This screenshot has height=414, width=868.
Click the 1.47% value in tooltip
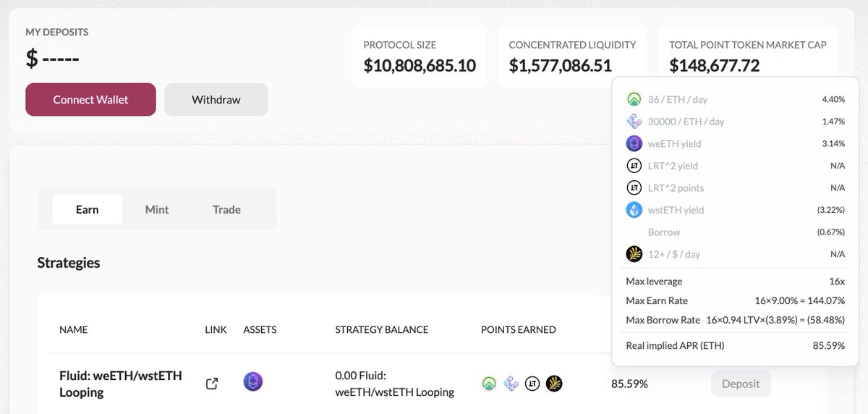pyautogui.click(x=833, y=122)
